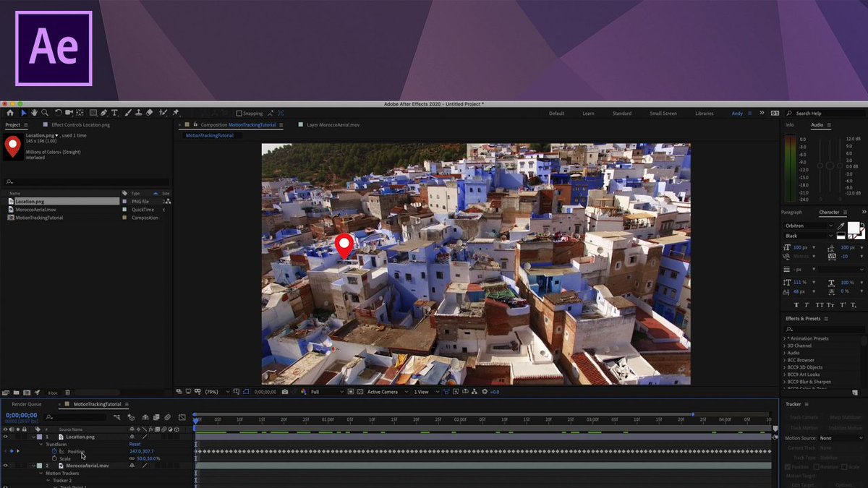Screen dimensions: 868x488
Task: Create new folder in Project panel
Action: [x=16, y=393]
